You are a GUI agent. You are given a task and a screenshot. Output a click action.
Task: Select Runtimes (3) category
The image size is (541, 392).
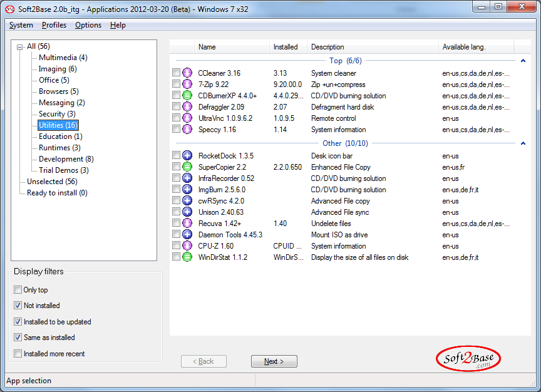coord(59,148)
